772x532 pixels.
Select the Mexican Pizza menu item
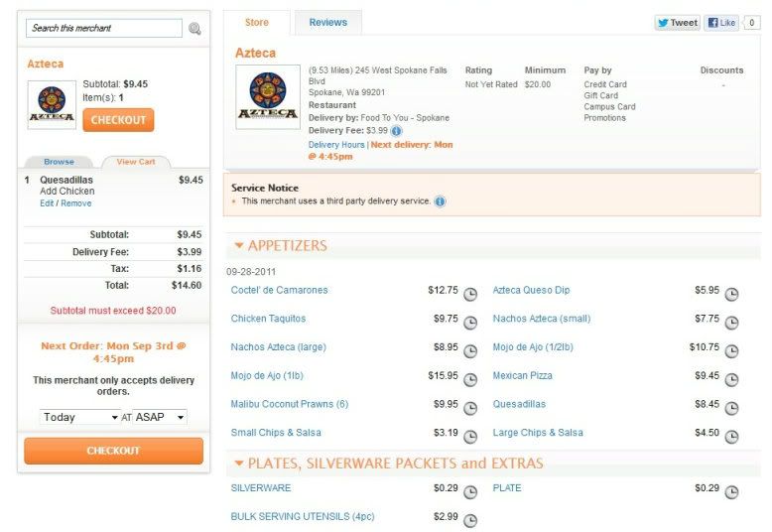pyautogui.click(x=522, y=376)
